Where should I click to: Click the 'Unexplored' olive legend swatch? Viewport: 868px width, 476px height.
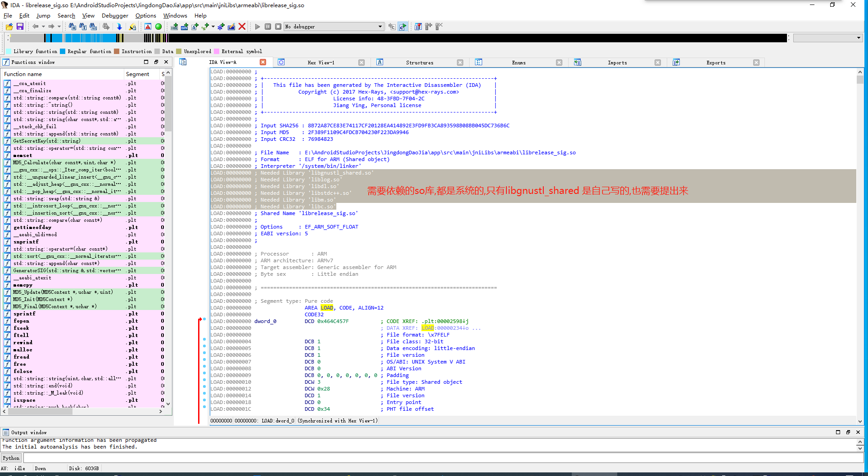point(179,51)
